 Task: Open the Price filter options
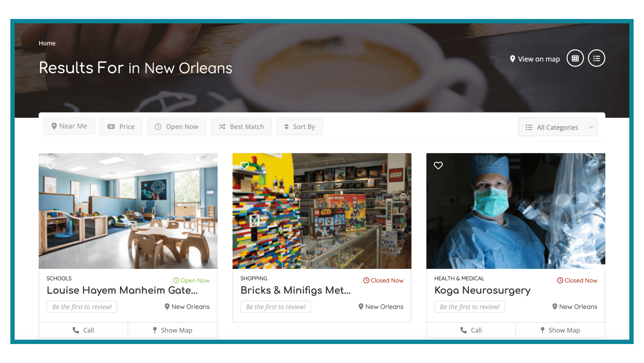[121, 127]
